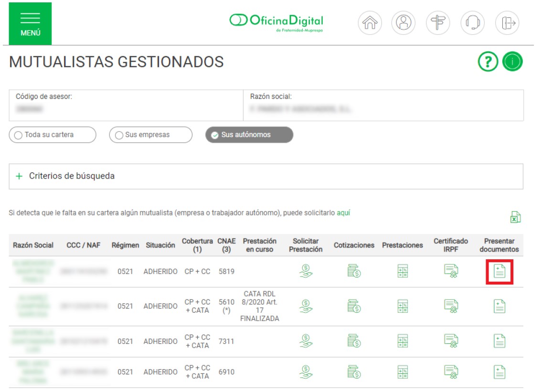Open the signpost directions icon
This screenshot has height=392, width=541.
click(x=438, y=23)
